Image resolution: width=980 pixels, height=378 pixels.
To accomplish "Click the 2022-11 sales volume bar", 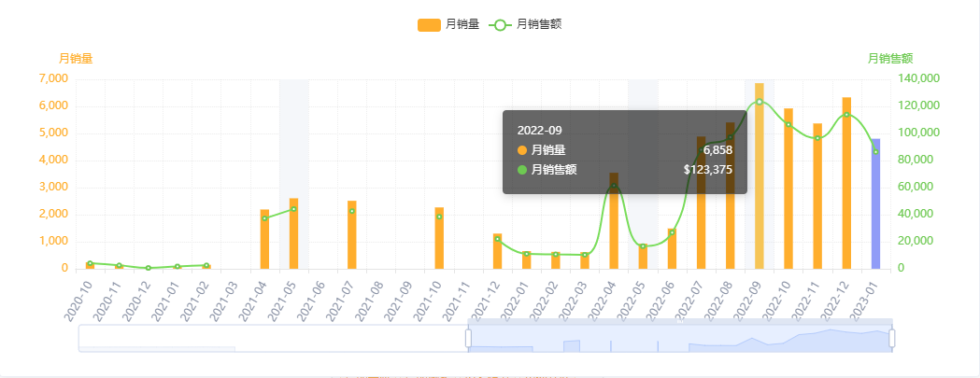I will click(x=817, y=196).
